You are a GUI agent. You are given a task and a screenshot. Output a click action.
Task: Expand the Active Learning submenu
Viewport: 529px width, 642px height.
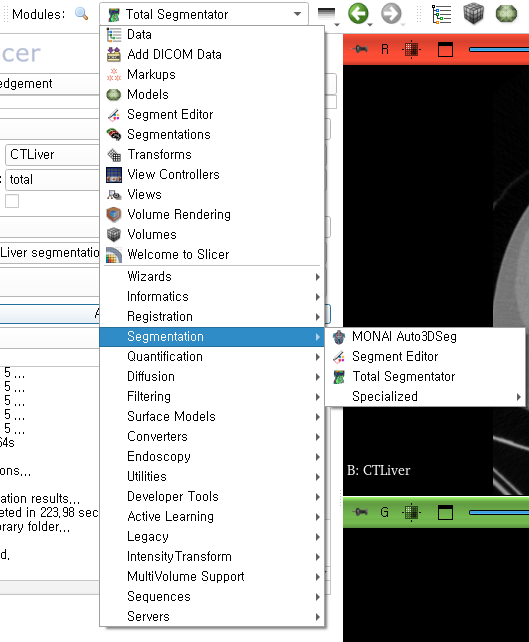212,517
